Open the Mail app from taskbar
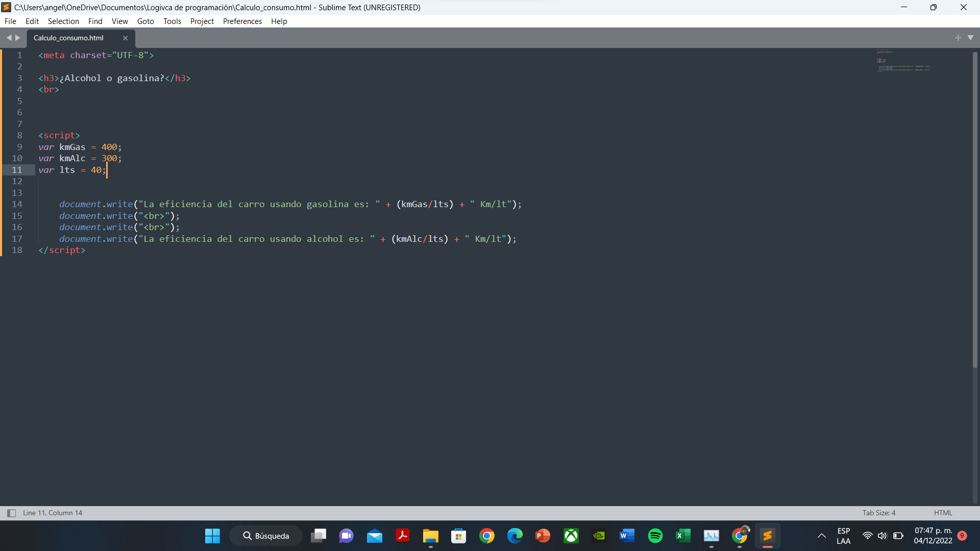The height and width of the screenshot is (551, 980). pyautogui.click(x=374, y=536)
